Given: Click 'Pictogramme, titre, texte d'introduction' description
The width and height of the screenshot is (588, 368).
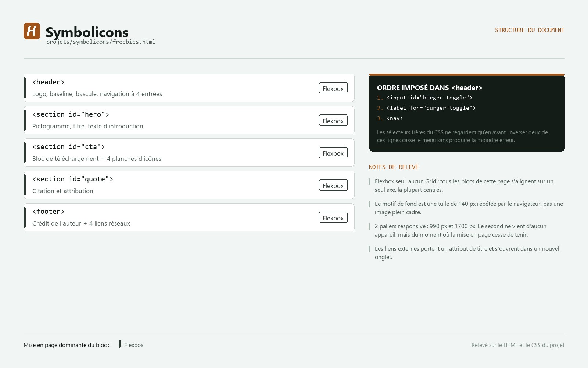Looking at the screenshot, I should pyautogui.click(x=87, y=126).
